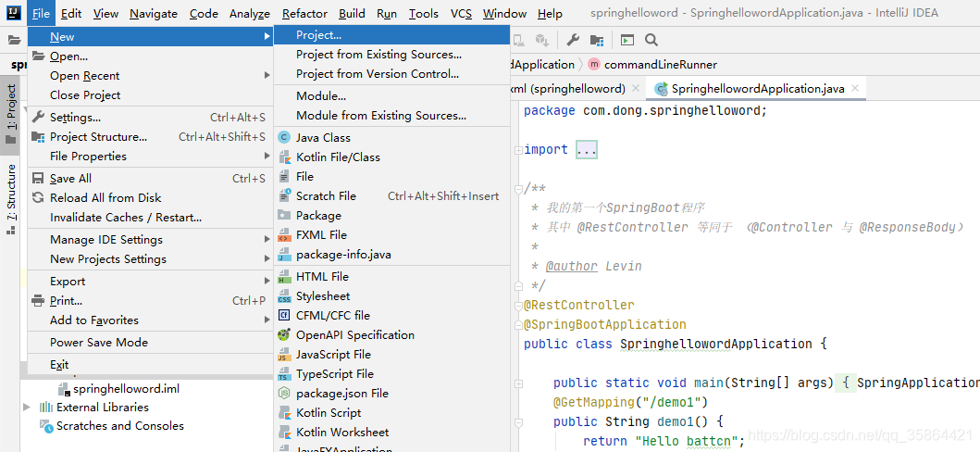Open the Edit menu
980x452 pixels.
pyautogui.click(x=71, y=13)
